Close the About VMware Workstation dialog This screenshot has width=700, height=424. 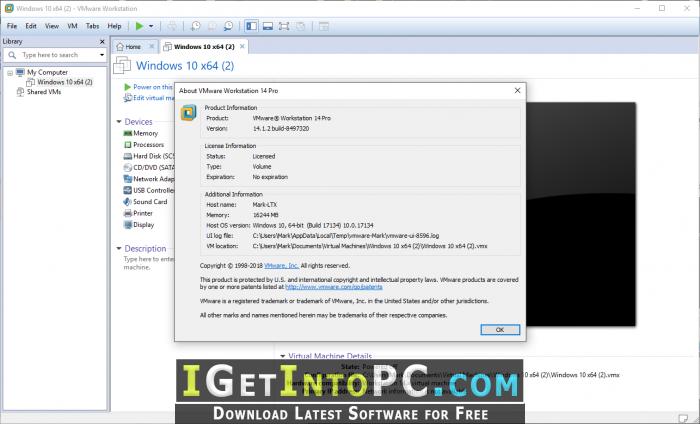pyautogui.click(x=517, y=91)
